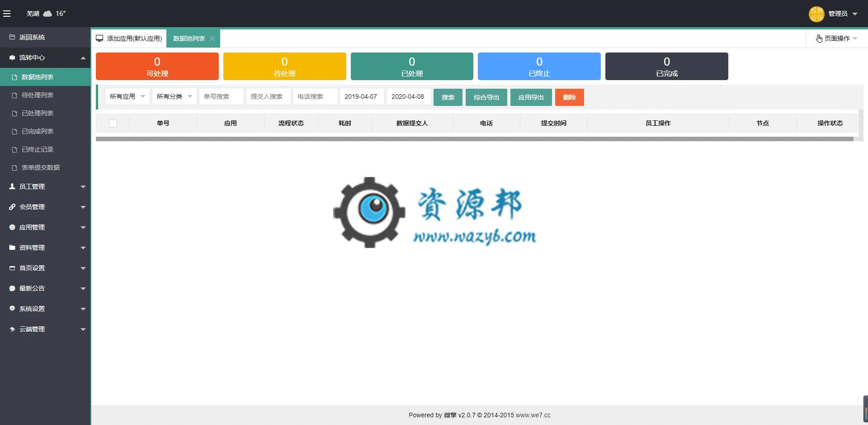The width and height of the screenshot is (868, 425).
Task: Open 表单提交数据 menu item
Action: point(45,167)
